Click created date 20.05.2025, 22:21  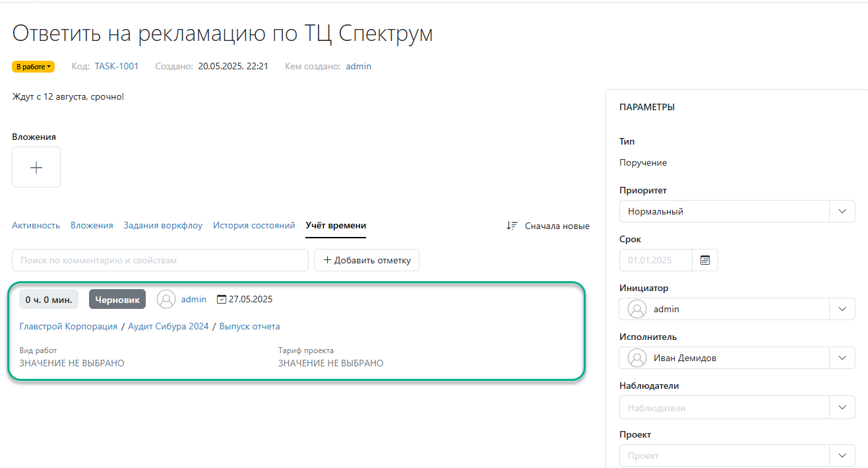coord(233,67)
